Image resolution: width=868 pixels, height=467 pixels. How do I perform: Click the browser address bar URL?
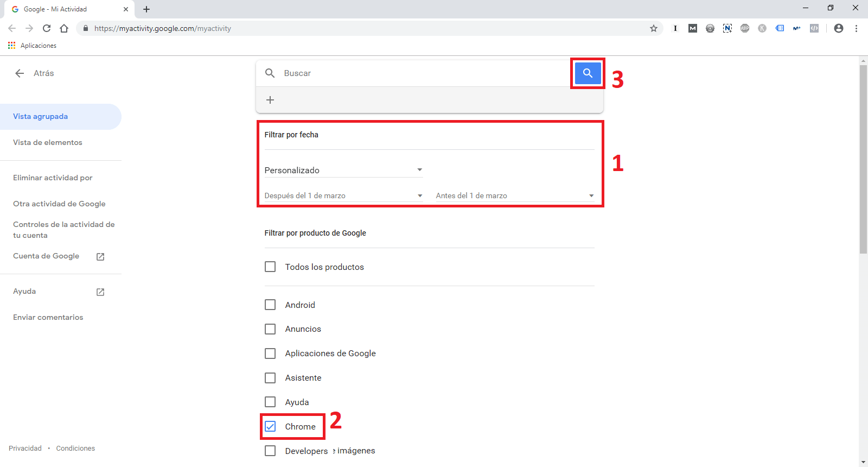(163, 28)
